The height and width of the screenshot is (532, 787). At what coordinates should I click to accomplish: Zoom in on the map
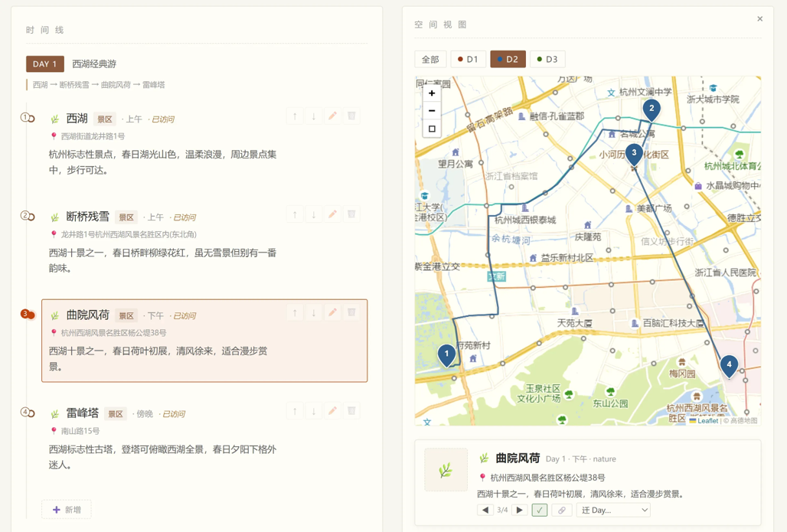pyautogui.click(x=432, y=93)
